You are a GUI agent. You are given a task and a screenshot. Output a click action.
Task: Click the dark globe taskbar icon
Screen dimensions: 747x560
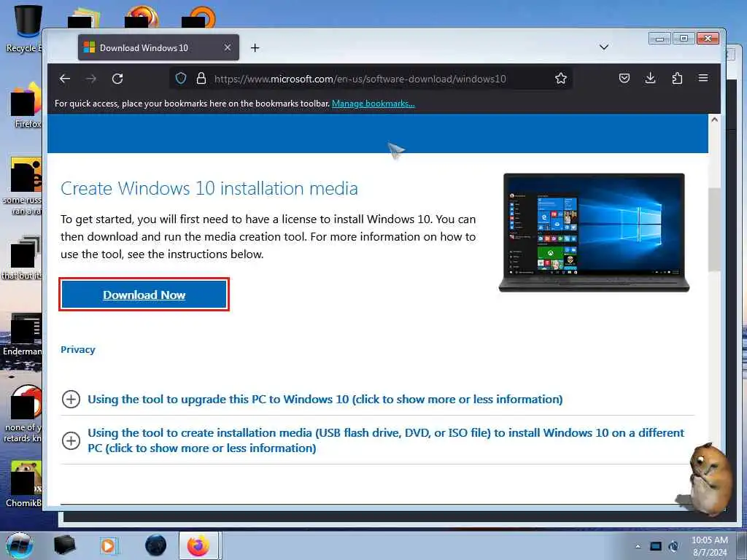[155, 545]
